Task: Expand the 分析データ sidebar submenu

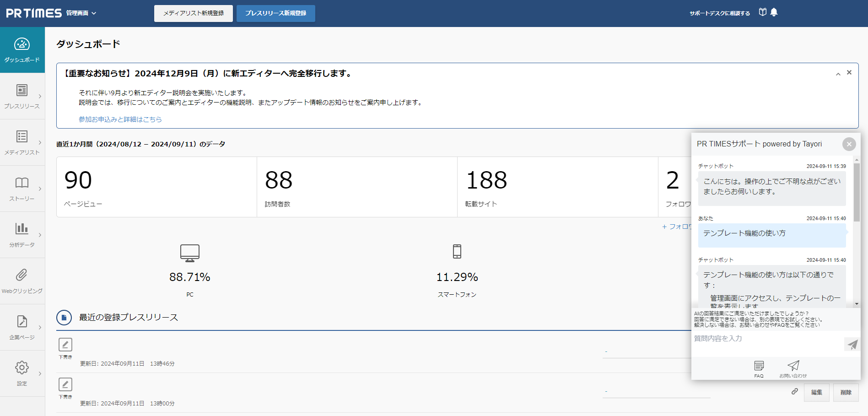Action: point(40,235)
